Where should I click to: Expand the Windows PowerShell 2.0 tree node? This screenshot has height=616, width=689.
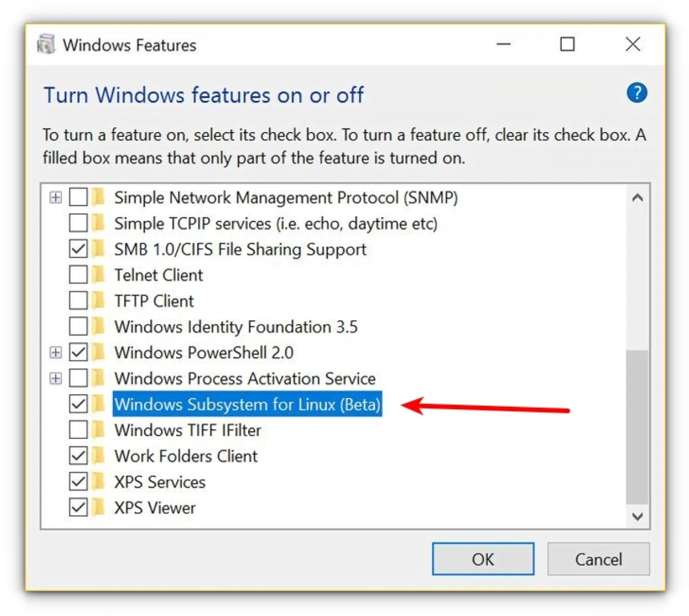click(55, 352)
